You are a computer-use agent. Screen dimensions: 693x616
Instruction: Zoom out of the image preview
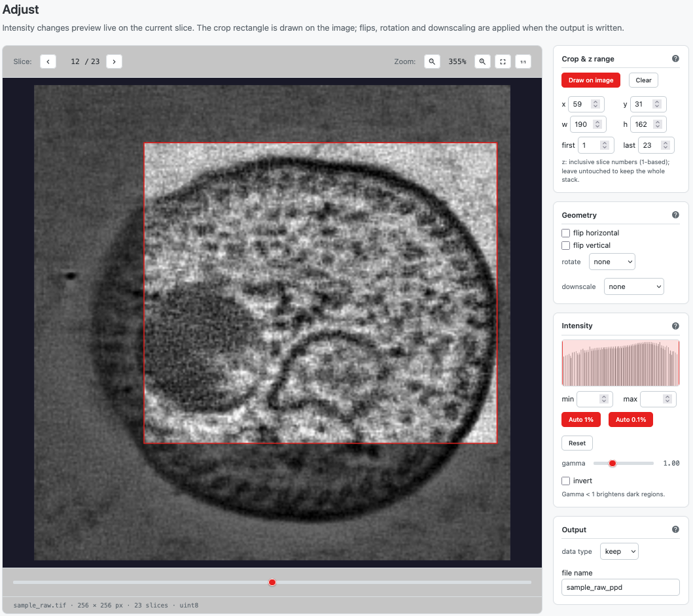[432, 61]
